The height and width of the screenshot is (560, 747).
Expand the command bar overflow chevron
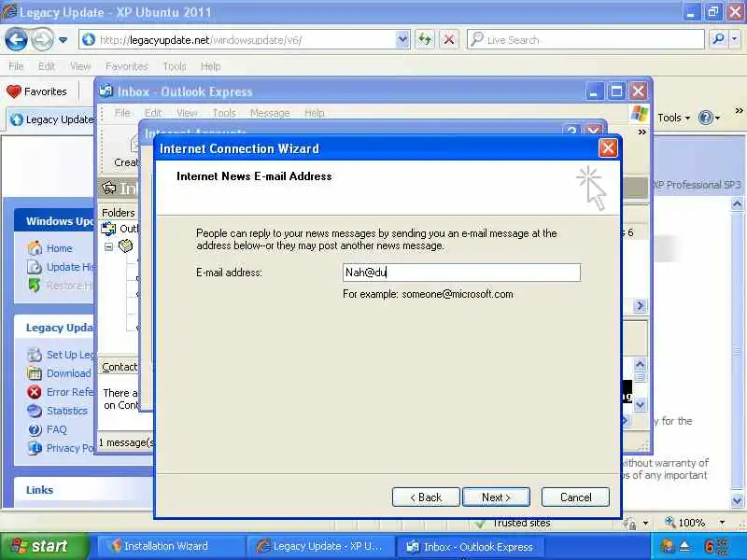point(739,110)
